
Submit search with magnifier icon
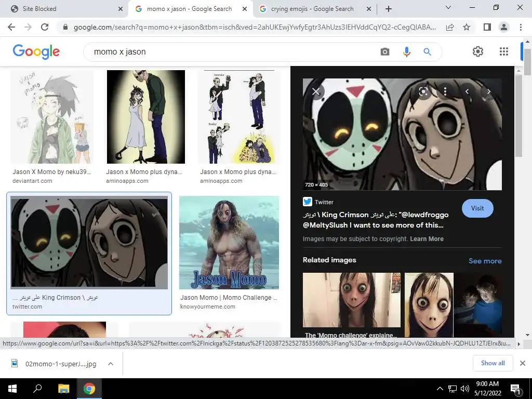[427, 52]
